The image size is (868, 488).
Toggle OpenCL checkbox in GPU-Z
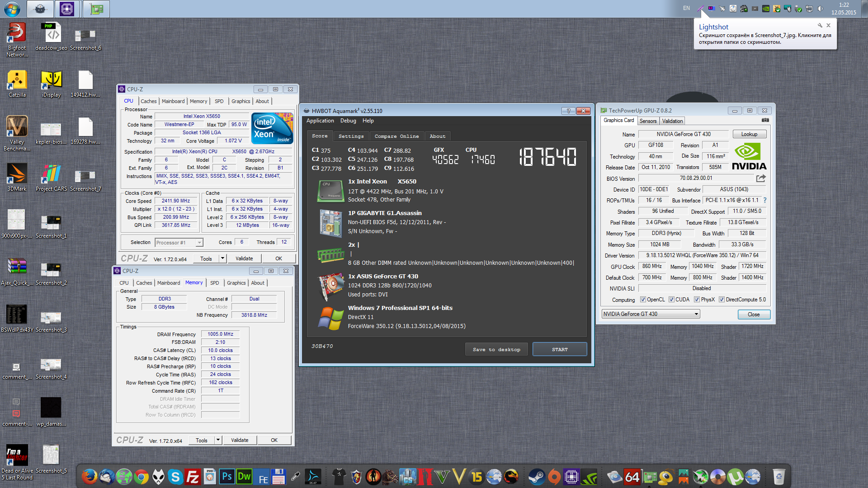[x=643, y=300]
